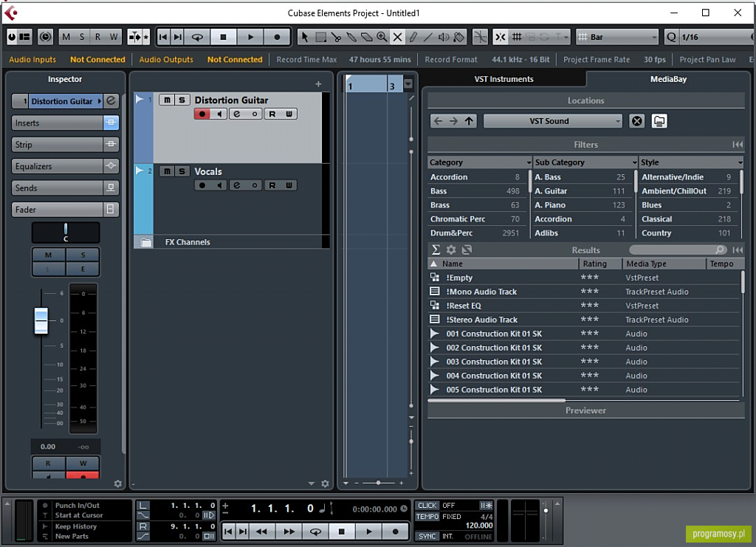The height and width of the screenshot is (547, 756).
Task: Select the Object Selection arrow tool
Action: tap(304, 37)
